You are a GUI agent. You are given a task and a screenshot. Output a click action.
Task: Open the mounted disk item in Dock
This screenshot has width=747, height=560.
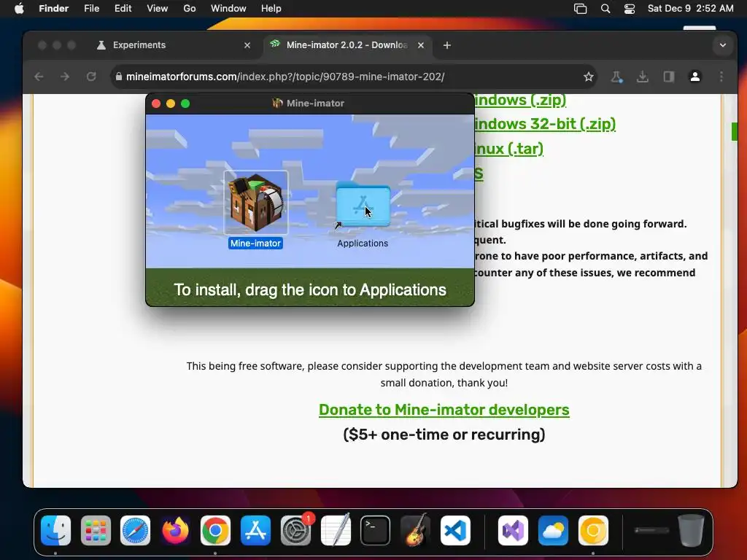point(651,530)
